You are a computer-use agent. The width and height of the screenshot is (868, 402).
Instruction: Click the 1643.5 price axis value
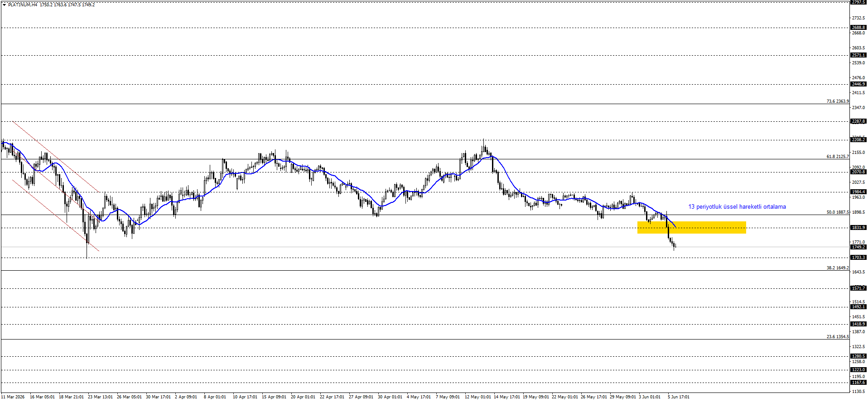tap(858, 272)
